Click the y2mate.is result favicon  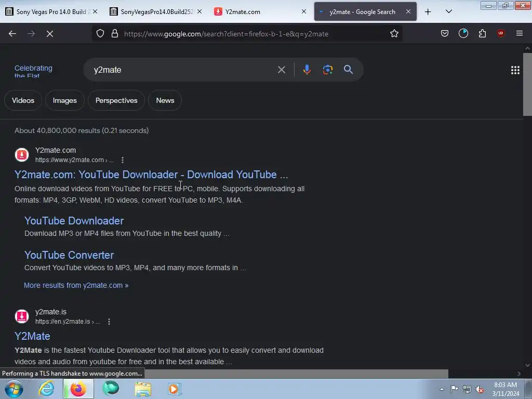pyautogui.click(x=22, y=316)
